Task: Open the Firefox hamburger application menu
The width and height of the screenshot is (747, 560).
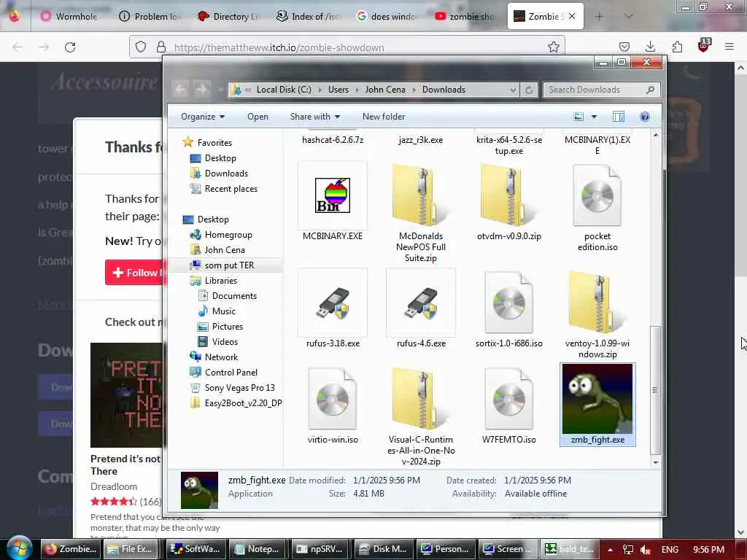Action: (729, 47)
